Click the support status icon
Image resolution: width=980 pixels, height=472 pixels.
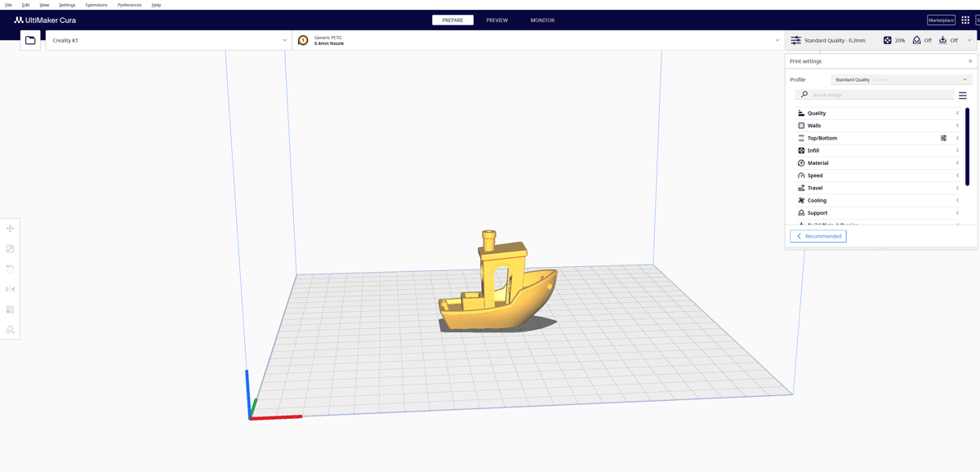(916, 40)
